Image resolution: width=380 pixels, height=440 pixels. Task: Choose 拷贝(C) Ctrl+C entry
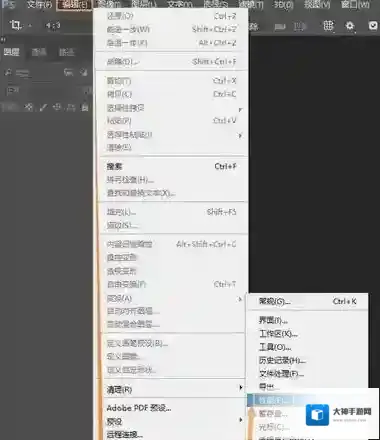tap(172, 94)
